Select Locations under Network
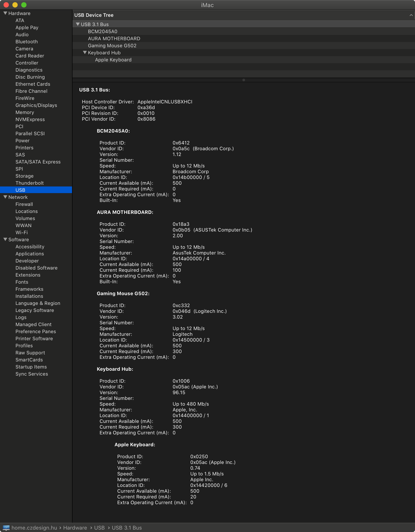Screen dimensions: 415x532 tap(27, 211)
